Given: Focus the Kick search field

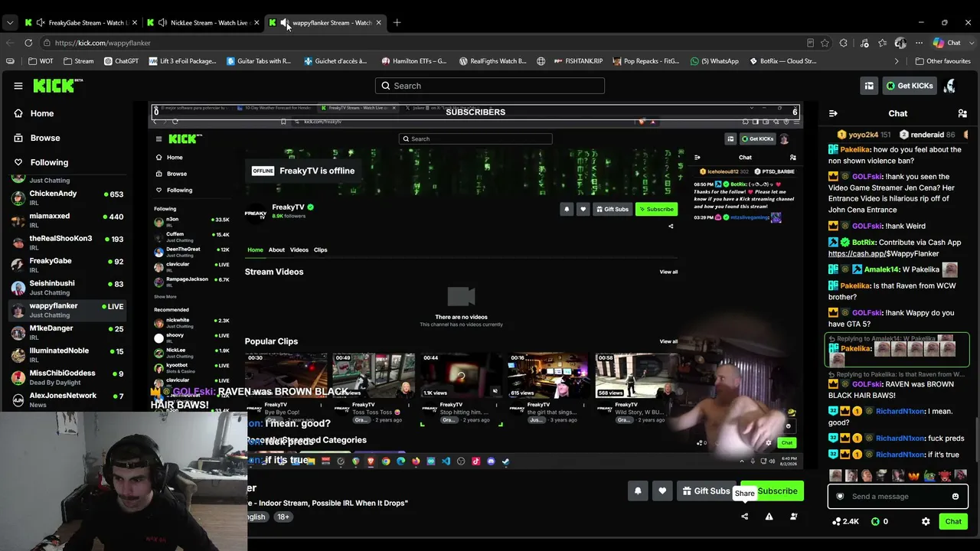Looking at the screenshot, I should tap(490, 86).
